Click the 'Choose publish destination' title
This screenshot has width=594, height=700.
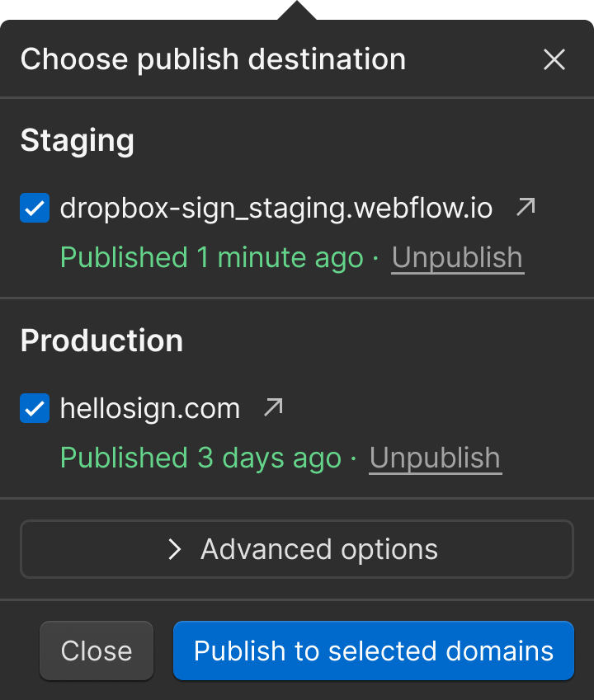(x=213, y=59)
